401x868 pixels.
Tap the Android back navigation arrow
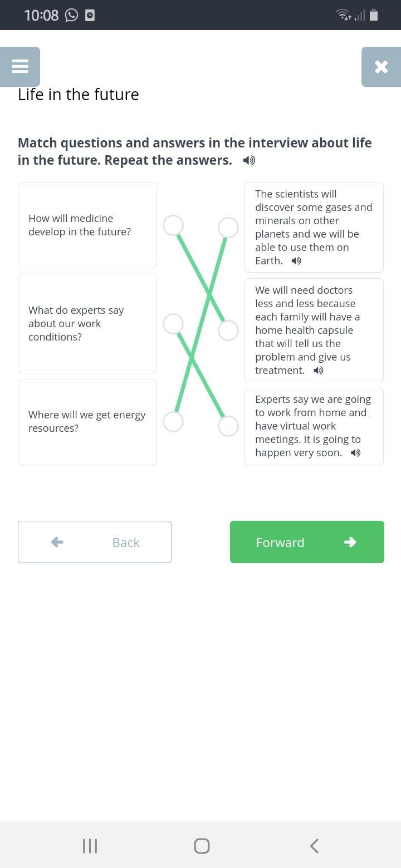(314, 846)
